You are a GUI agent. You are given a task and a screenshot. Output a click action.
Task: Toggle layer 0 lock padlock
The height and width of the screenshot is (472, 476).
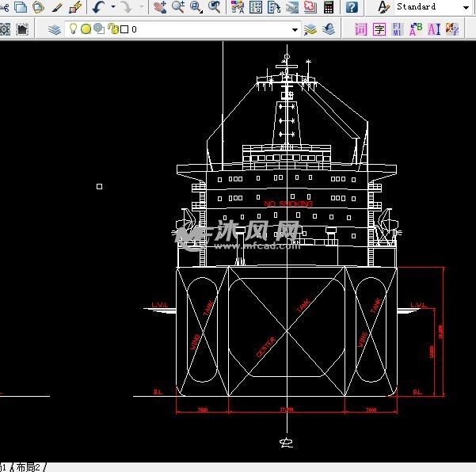tap(112, 29)
